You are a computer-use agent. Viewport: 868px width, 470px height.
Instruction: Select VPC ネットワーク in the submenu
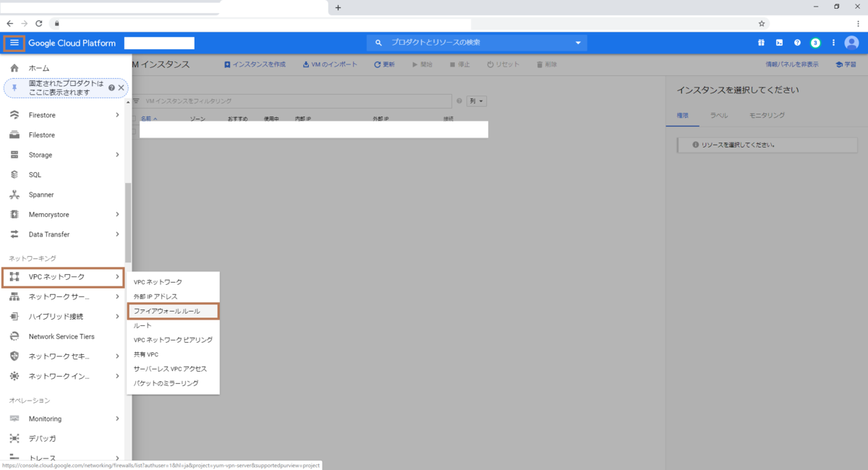click(173, 282)
